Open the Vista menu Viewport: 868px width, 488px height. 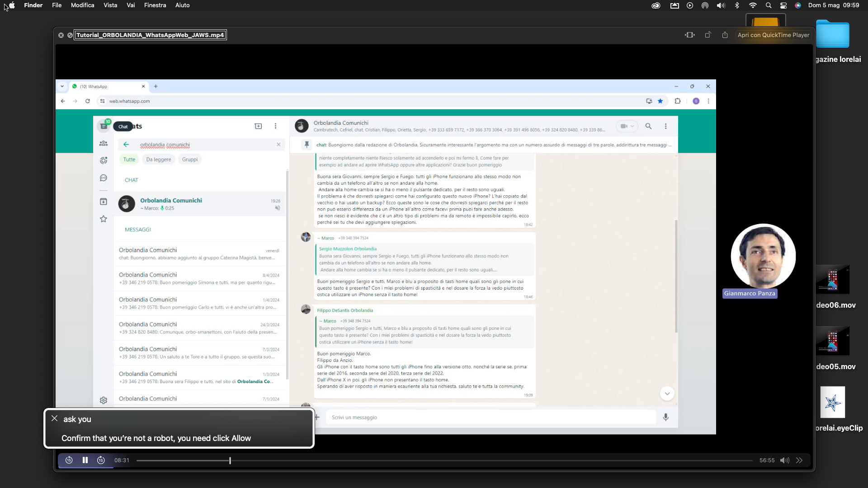pos(110,5)
